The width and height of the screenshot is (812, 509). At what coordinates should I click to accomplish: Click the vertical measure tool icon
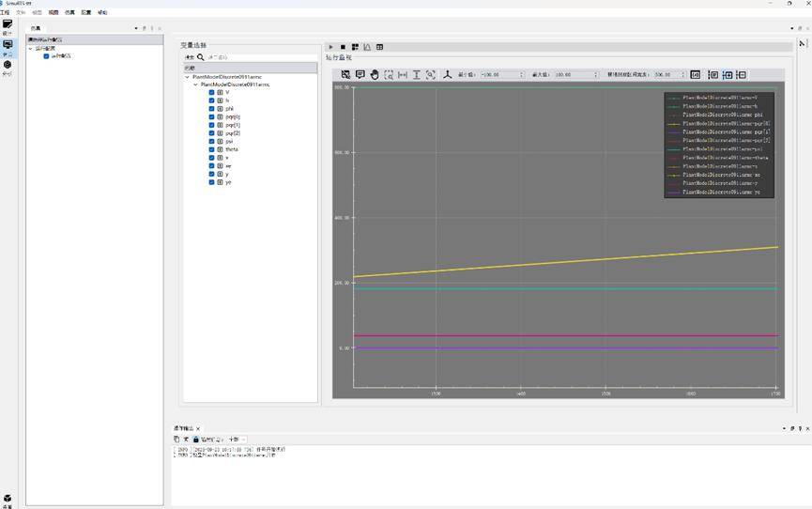pyautogui.click(x=417, y=74)
